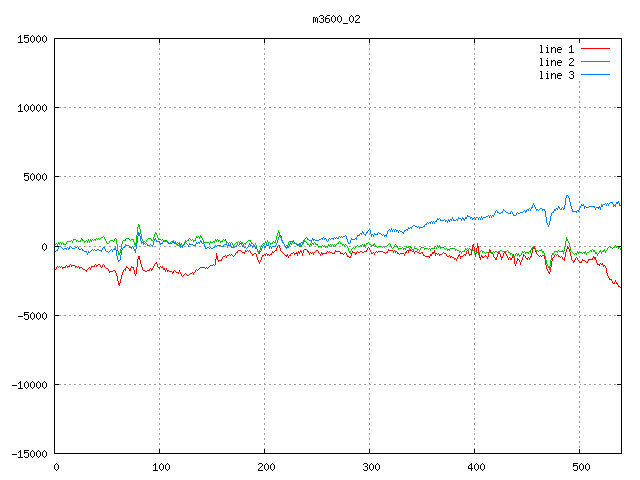Click the 400 x-axis tick label
640x480 pixels.
[x=475, y=466]
